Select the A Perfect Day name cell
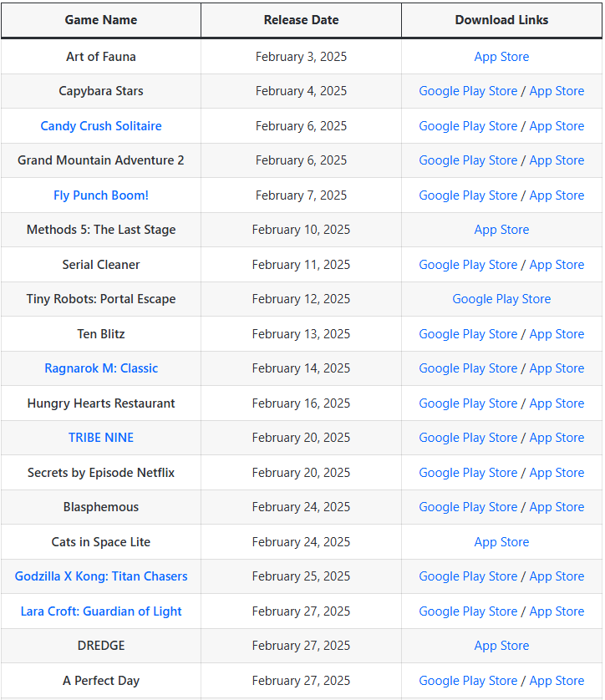The height and width of the screenshot is (700, 605). 101,681
